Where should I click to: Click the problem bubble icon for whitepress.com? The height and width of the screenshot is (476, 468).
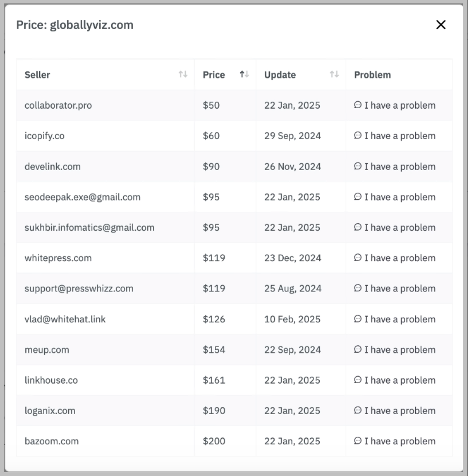coord(357,258)
